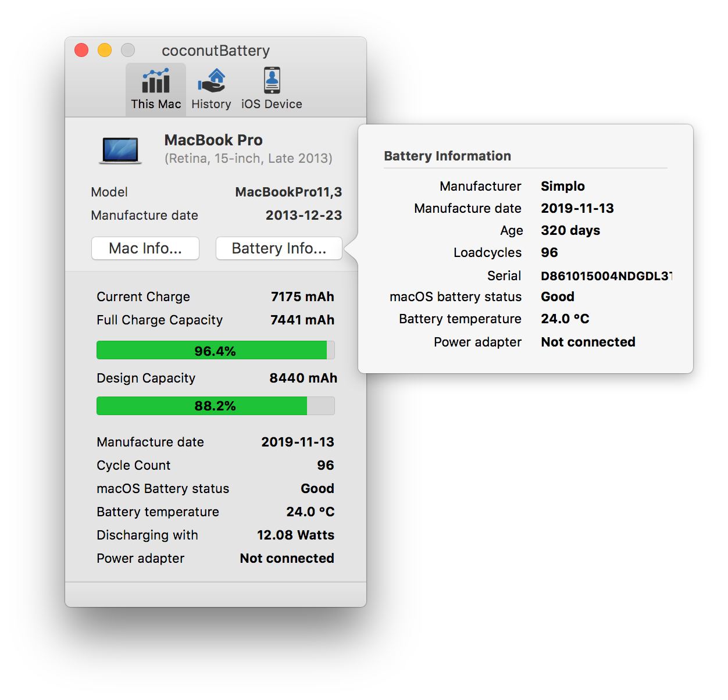Image resolution: width=728 pixels, height=700 pixels.
Task: Click popover Power adapter Not connected value
Action: 588,342
